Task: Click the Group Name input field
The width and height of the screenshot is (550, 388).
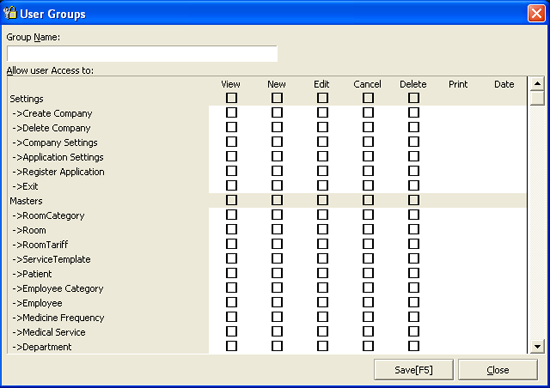Action: tap(142, 54)
